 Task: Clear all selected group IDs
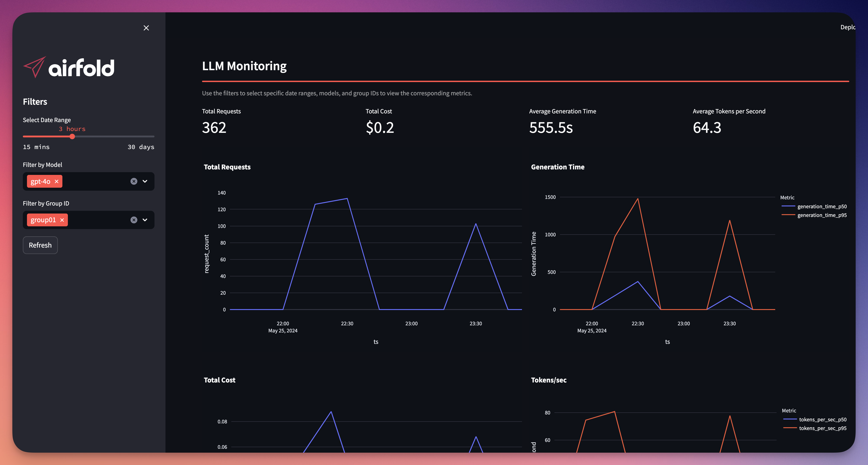click(x=134, y=220)
